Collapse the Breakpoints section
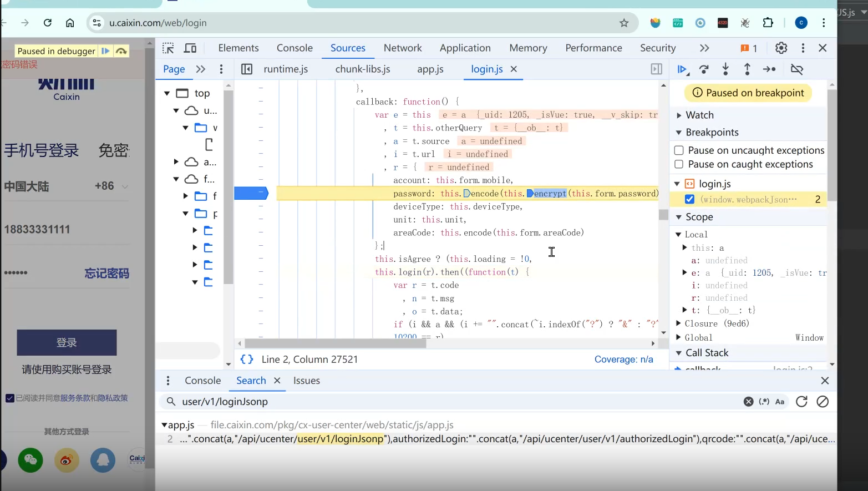Viewport: 868px width, 491px height. coord(679,133)
